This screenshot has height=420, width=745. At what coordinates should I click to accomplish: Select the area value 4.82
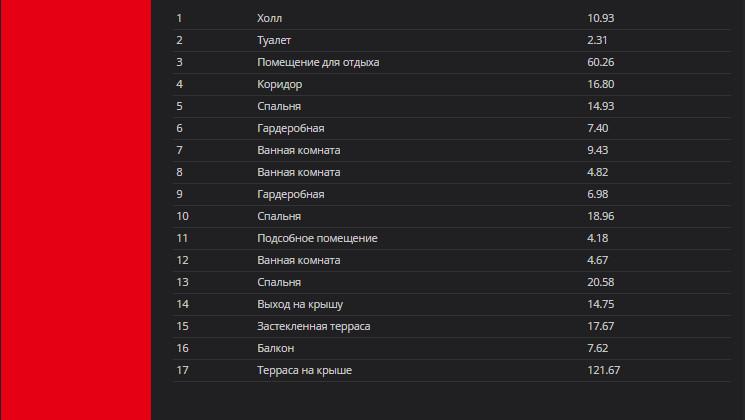598,173
